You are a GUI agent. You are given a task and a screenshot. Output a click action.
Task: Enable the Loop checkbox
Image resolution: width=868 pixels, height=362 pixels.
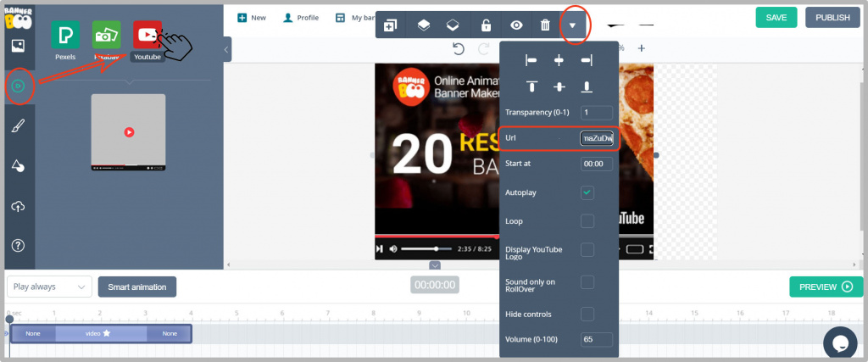coord(587,221)
